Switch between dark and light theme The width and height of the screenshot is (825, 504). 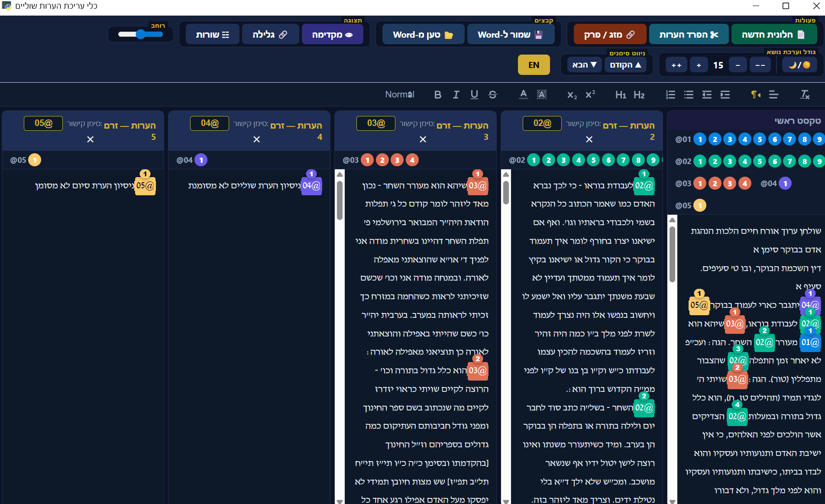[799, 64]
